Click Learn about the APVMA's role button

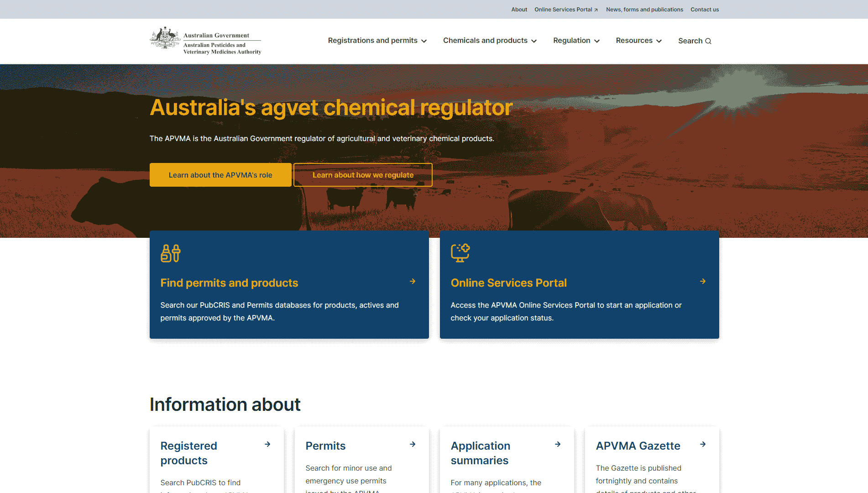click(x=220, y=175)
